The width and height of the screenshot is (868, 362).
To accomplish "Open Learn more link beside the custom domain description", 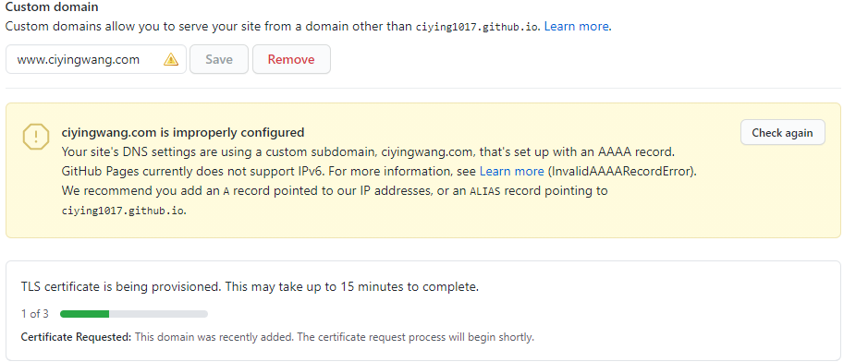I will point(576,26).
